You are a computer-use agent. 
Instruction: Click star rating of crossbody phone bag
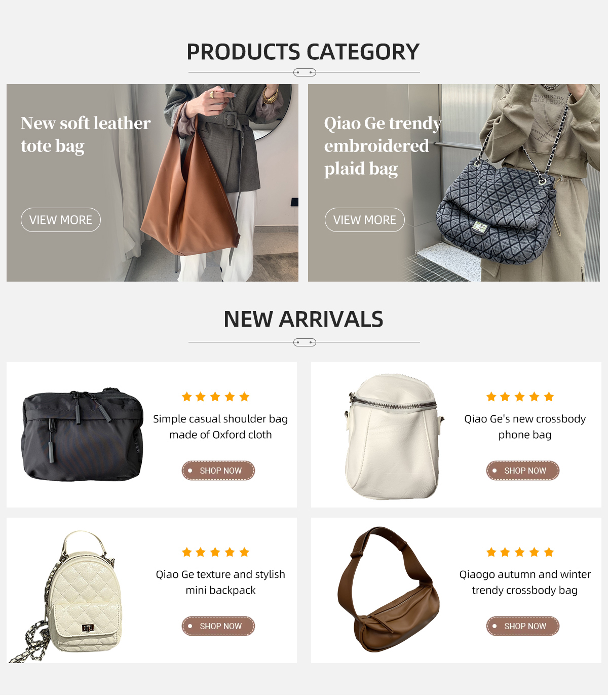click(x=520, y=397)
